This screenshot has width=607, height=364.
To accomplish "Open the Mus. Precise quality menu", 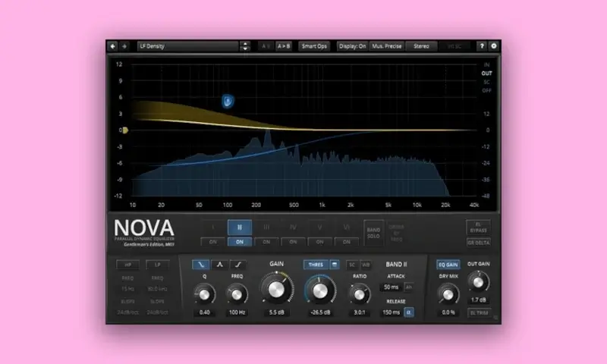I will pos(386,46).
